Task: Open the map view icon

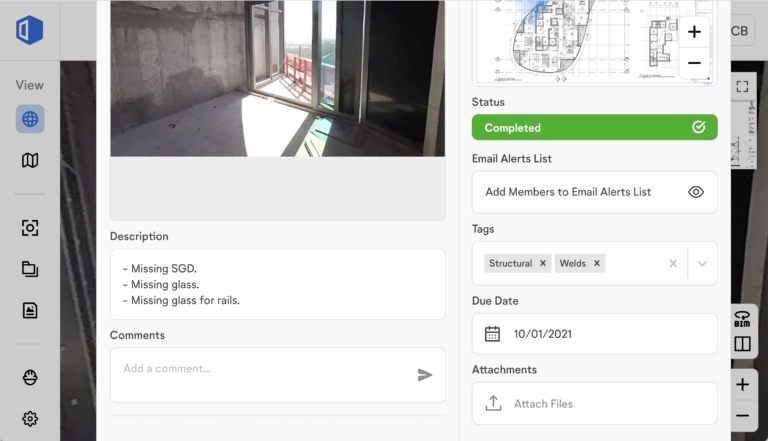Action: (x=30, y=160)
